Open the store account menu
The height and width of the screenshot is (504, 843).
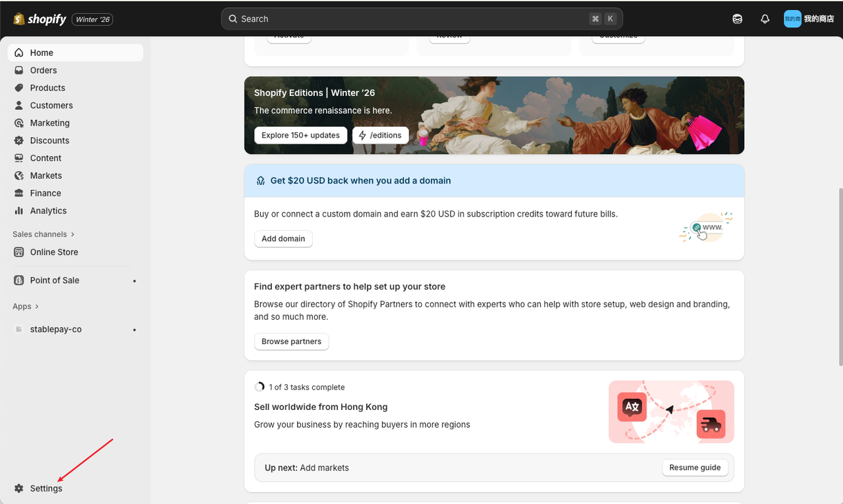point(809,19)
